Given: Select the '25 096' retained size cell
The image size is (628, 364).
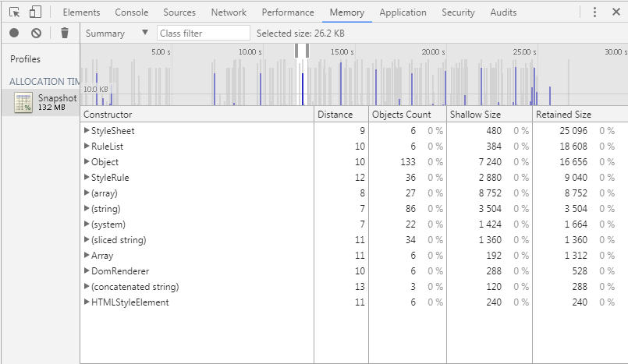Looking at the screenshot, I should point(573,131).
